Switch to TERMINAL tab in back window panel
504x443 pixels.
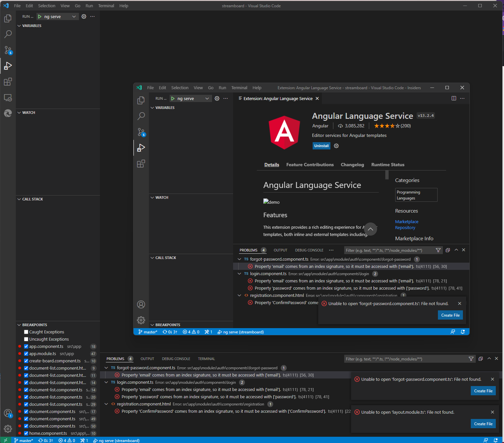206,359
